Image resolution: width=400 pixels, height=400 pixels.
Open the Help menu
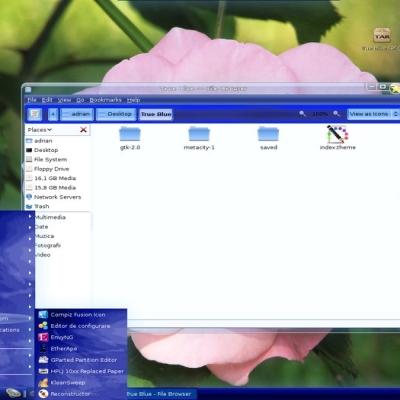point(133,100)
